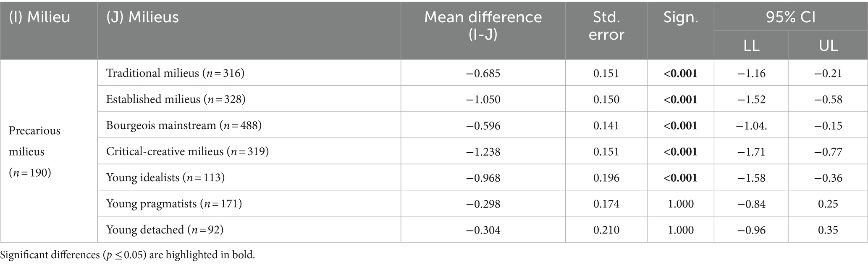Click the "(I) Milieu" column header
This screenshot has width=868, height=265.
coord(39,17)
